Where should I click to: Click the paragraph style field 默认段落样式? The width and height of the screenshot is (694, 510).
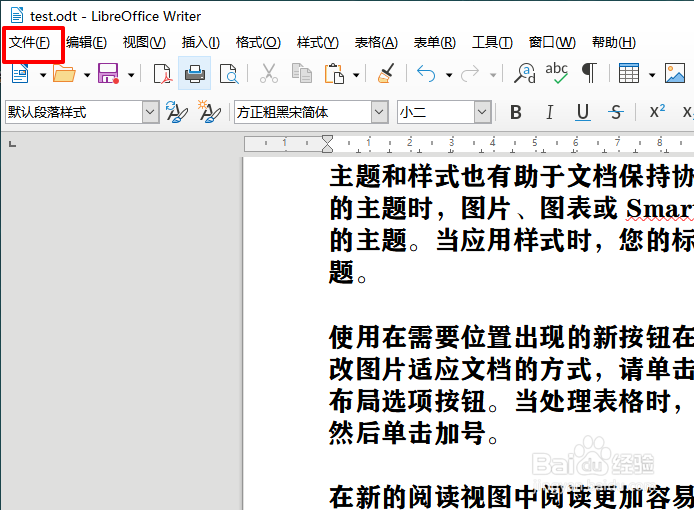[74, 112]
